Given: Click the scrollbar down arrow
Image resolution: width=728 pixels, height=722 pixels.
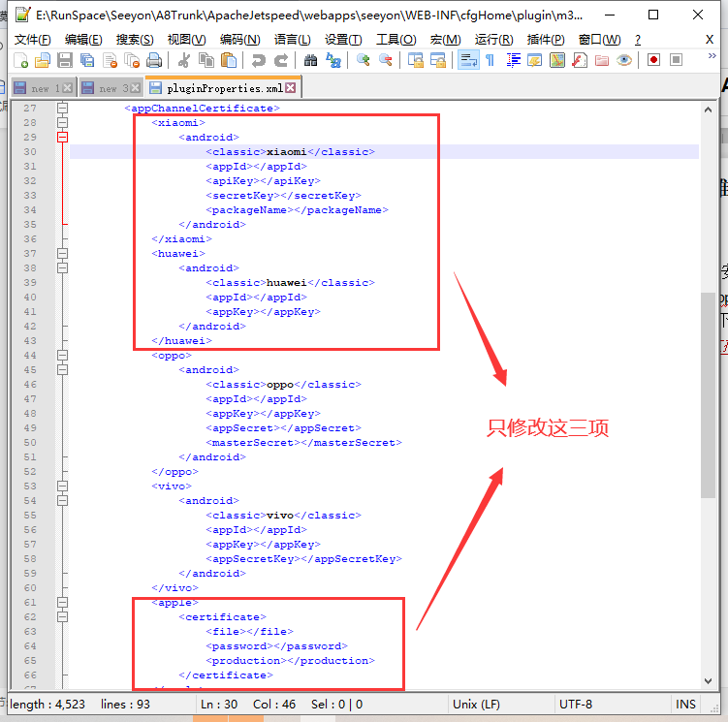Looking at the screenshot, I should (708, 680).
